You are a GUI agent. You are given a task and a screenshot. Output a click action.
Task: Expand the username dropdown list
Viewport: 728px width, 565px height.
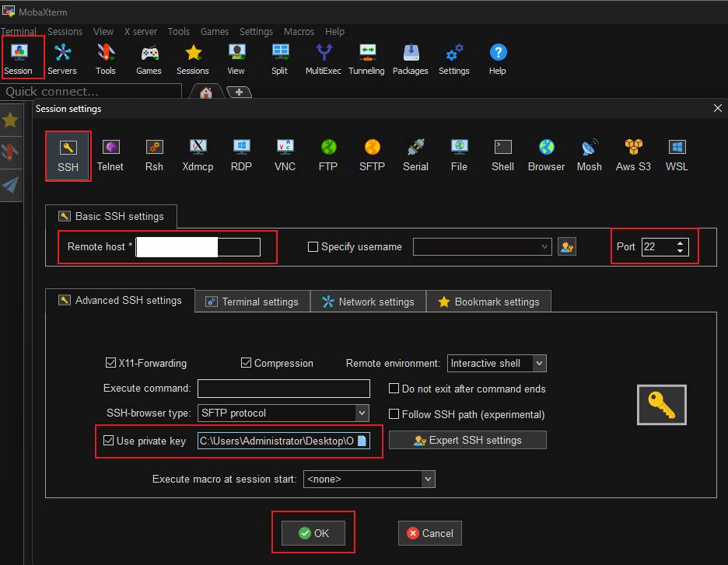click(x=544, y=247)
